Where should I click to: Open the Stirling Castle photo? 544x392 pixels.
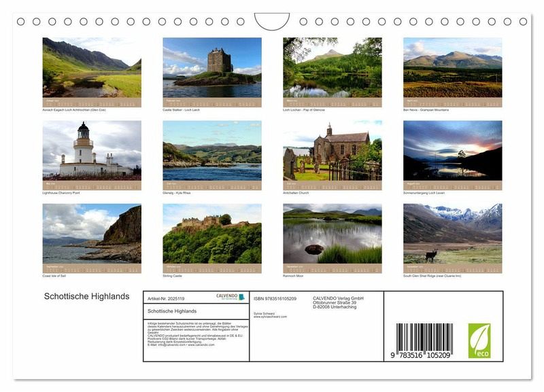point(212,234)
